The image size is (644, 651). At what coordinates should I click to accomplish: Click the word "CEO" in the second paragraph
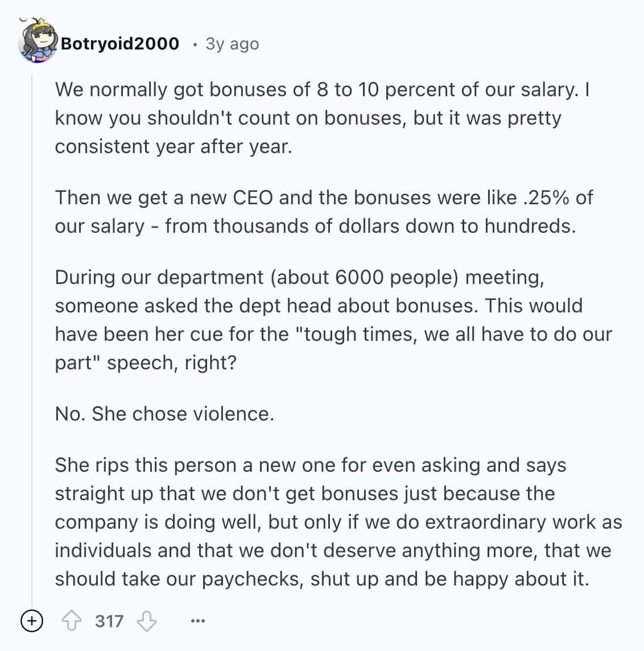point(253,197)
